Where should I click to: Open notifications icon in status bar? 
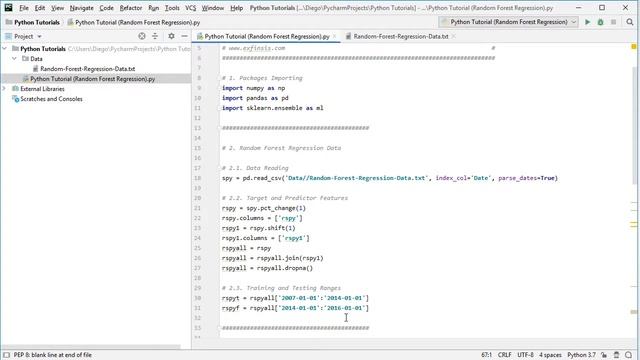coord(629,355)
